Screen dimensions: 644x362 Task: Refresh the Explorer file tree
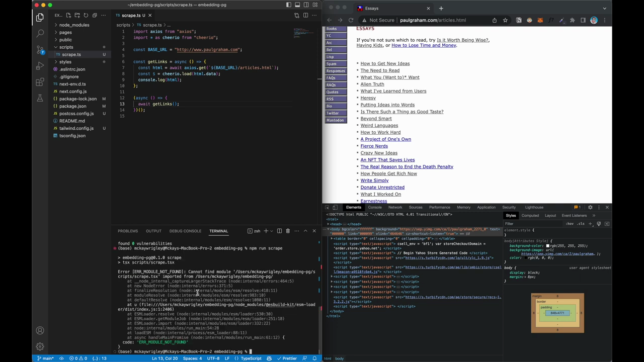tap(86, 15)
